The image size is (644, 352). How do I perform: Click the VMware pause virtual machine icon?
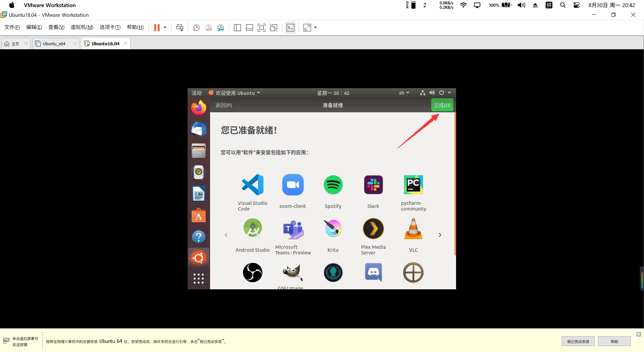click(x=157, y=27)
